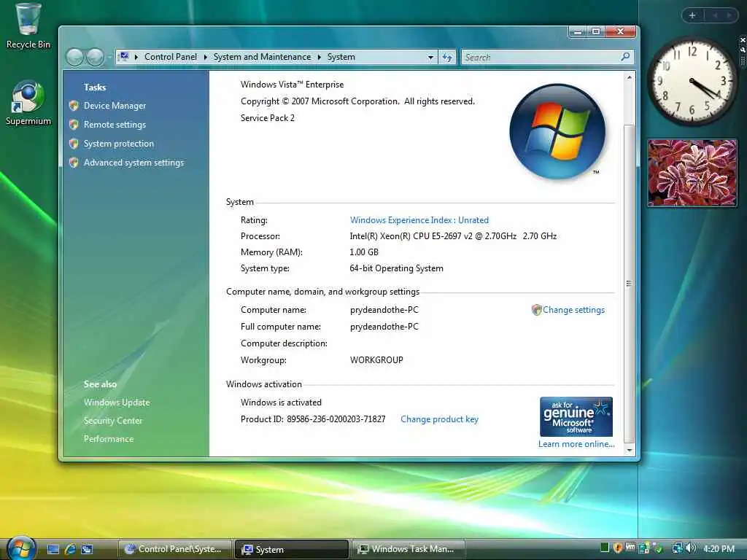Click the shield icon beside Change settings
This screenshot has width=747, height=560.
[536, 310]
